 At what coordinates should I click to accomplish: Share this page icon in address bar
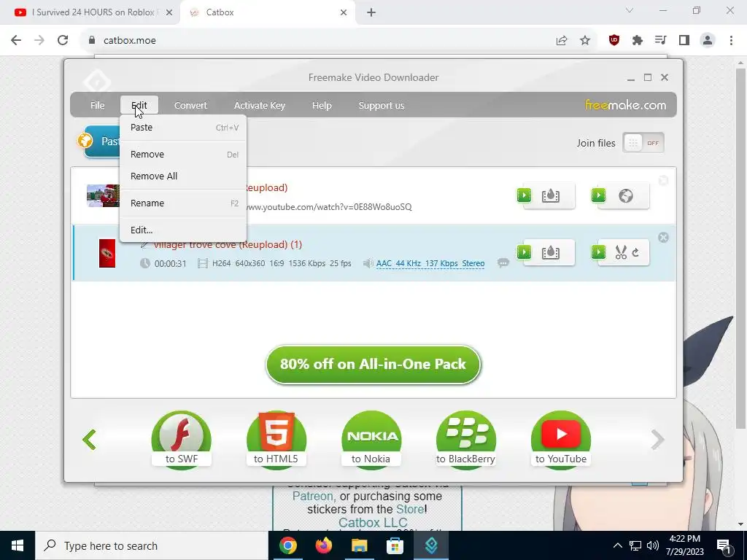point(562,41)
